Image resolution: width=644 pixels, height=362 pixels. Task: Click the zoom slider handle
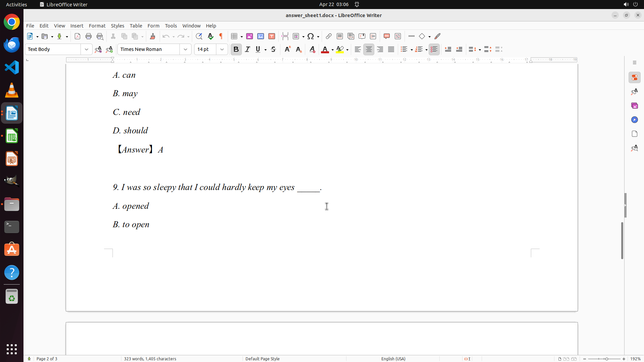click(606, 359)
